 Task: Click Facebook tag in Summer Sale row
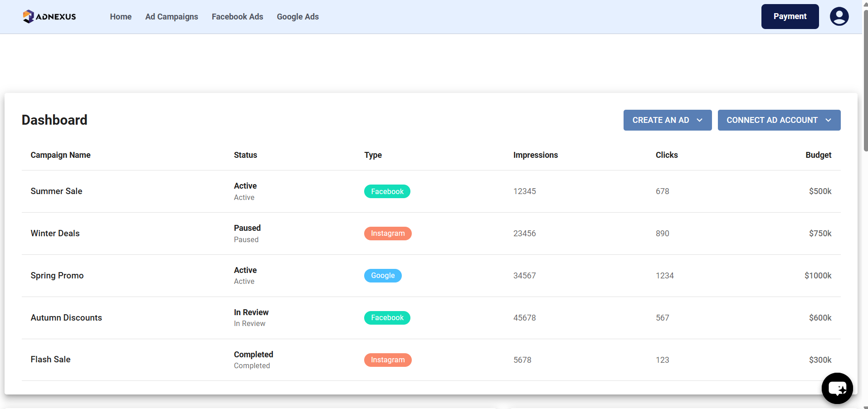(387, 191)
